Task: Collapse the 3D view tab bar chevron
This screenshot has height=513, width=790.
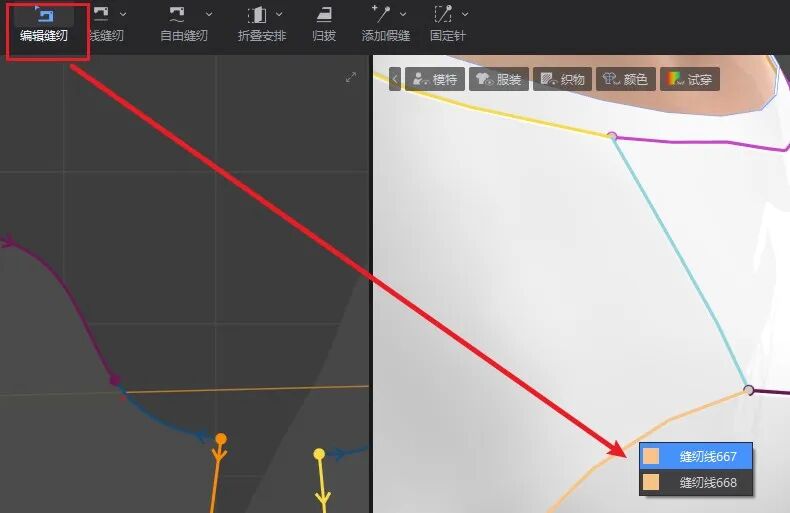Action: 395,79
